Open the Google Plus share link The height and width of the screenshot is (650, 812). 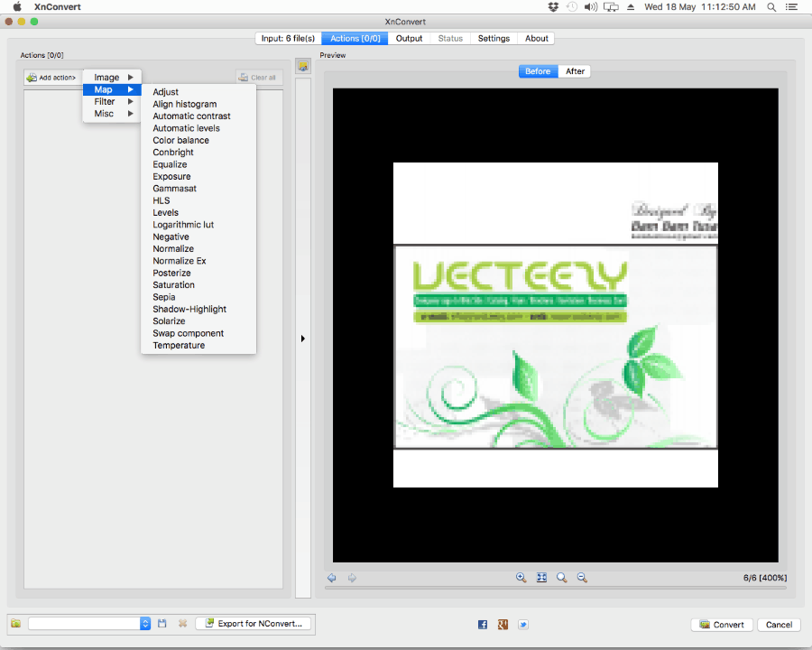coord(503,625)
